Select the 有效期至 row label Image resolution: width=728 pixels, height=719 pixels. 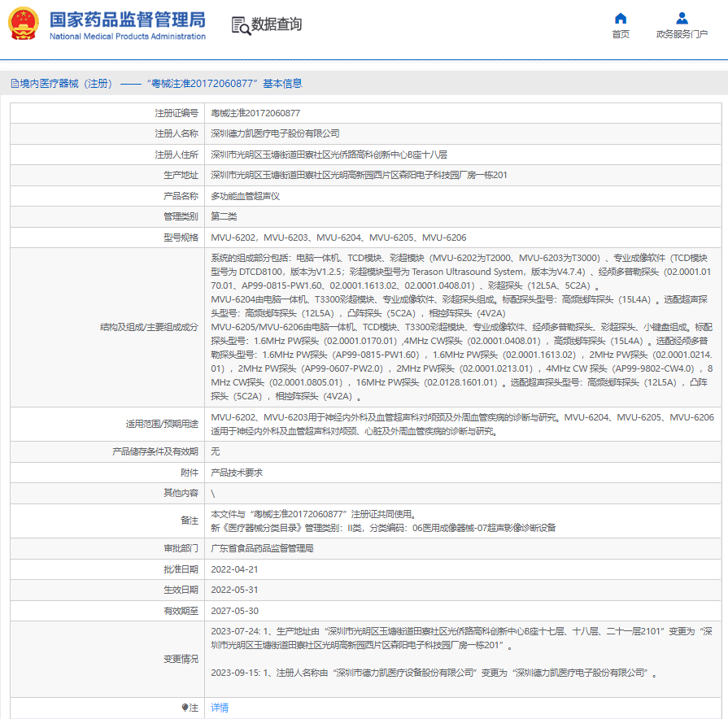181,611
